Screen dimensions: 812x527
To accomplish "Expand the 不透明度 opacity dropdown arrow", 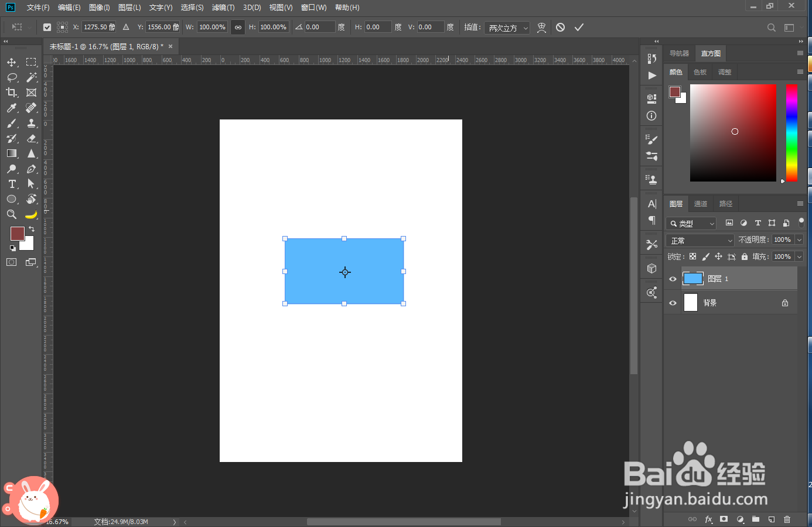I will click(799, 239).
